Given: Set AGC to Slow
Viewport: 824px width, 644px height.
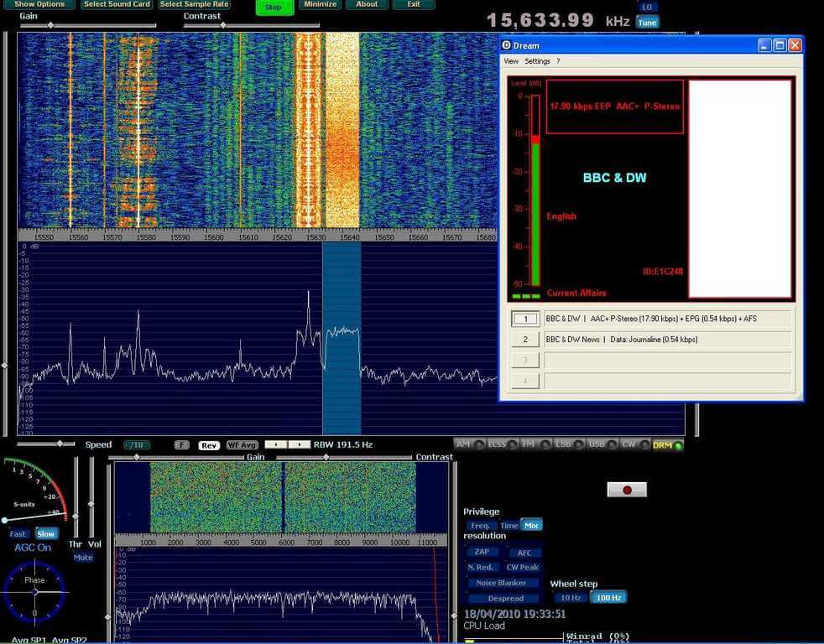Looking at the screenshot, I should pyautogui.click(x=46, y=533).
